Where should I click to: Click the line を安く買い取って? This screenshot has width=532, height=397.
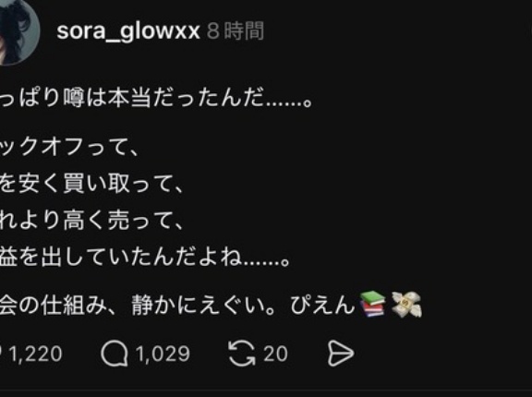[x=91, y=184]
